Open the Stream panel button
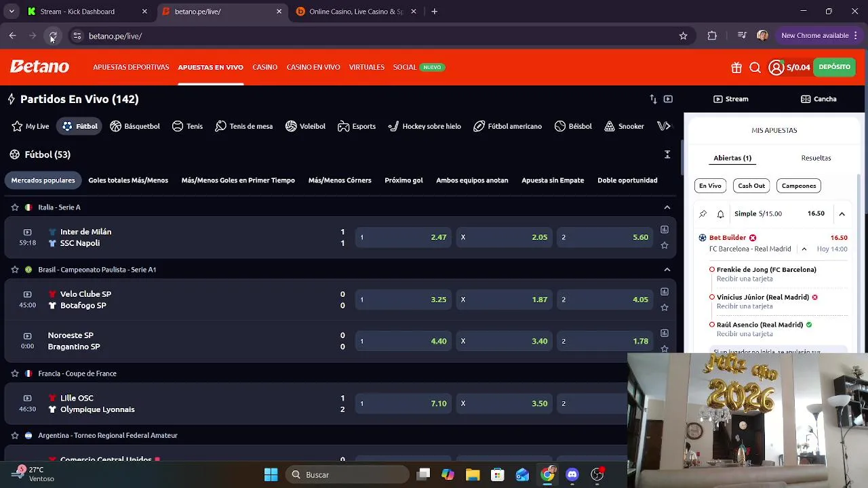The width and height of the screenshot is (868, 488). coord(731,99)
